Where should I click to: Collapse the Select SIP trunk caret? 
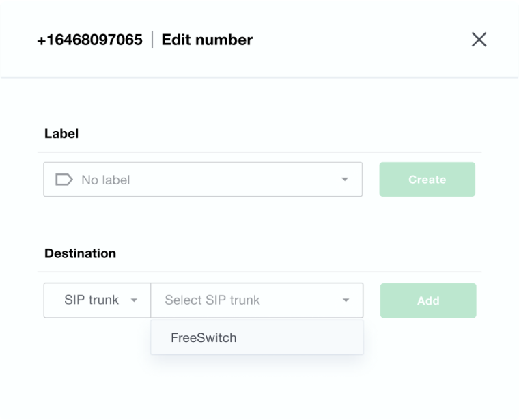pos(346,300)
